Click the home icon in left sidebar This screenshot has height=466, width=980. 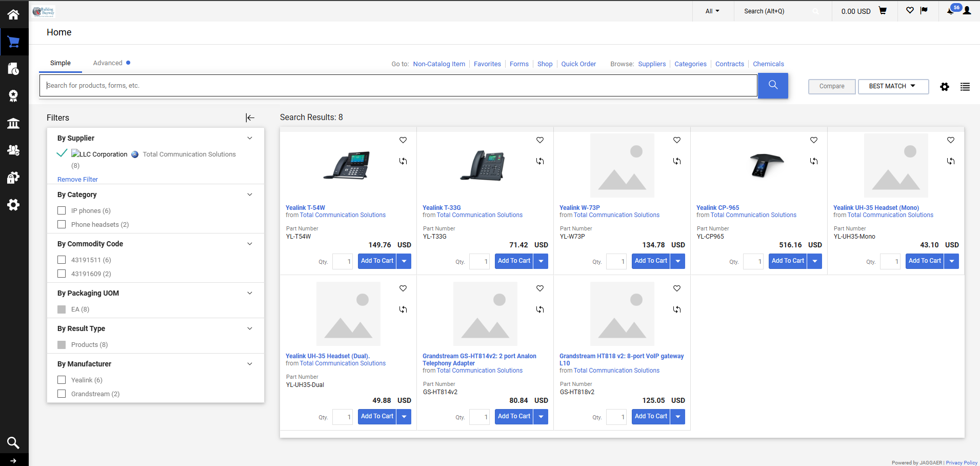[x=14, y=14]
